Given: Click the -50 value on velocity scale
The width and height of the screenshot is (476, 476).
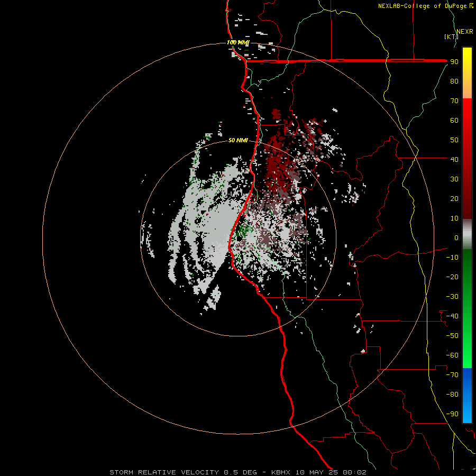Looking at the screenshot, I should pyautogui.click(x=452, y=335).
